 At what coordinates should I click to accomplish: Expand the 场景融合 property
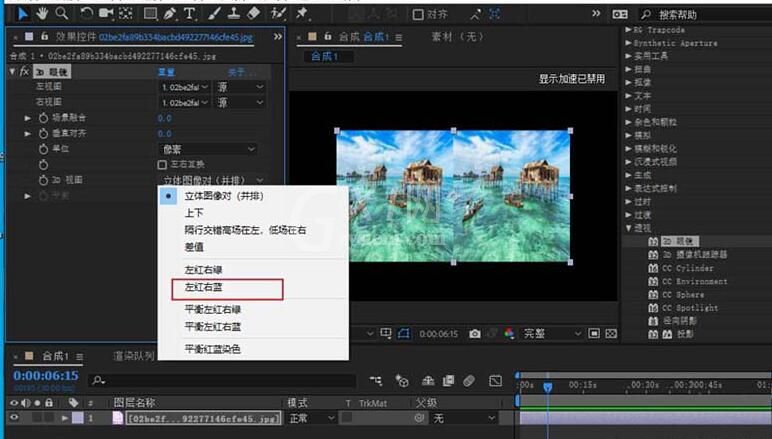coord(28,118)
